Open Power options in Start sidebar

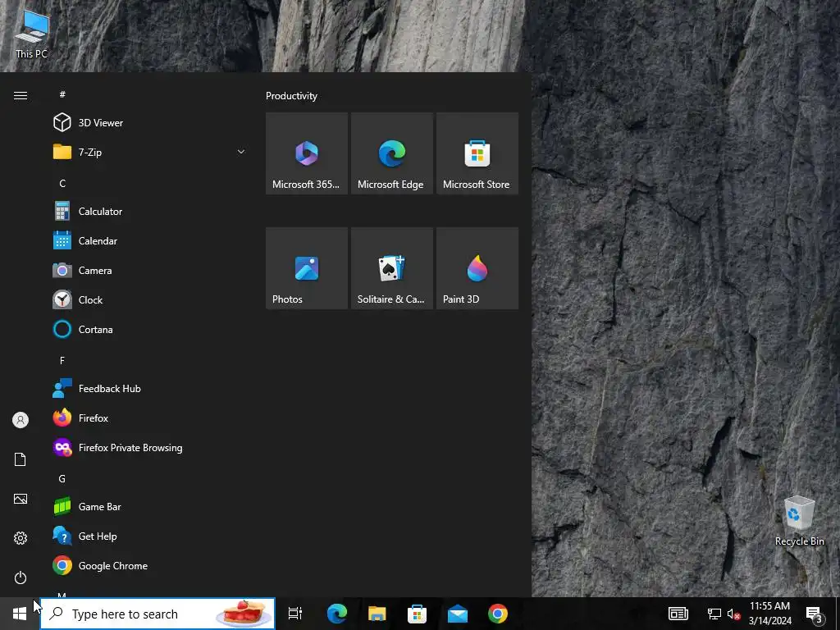coord(21,577)
